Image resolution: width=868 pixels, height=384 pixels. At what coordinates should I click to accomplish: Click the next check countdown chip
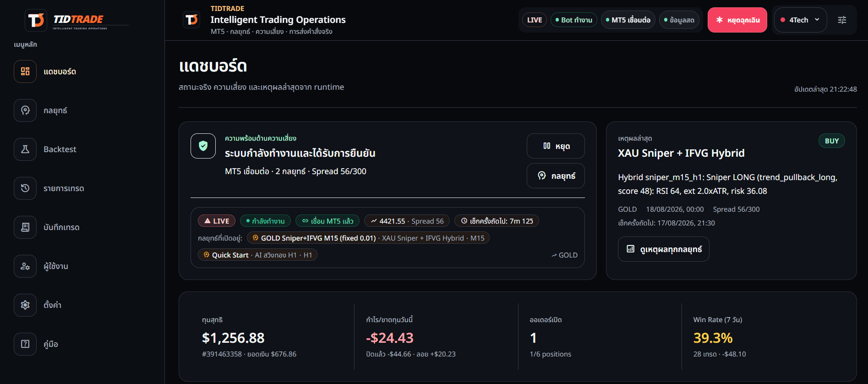pos(497,221)
